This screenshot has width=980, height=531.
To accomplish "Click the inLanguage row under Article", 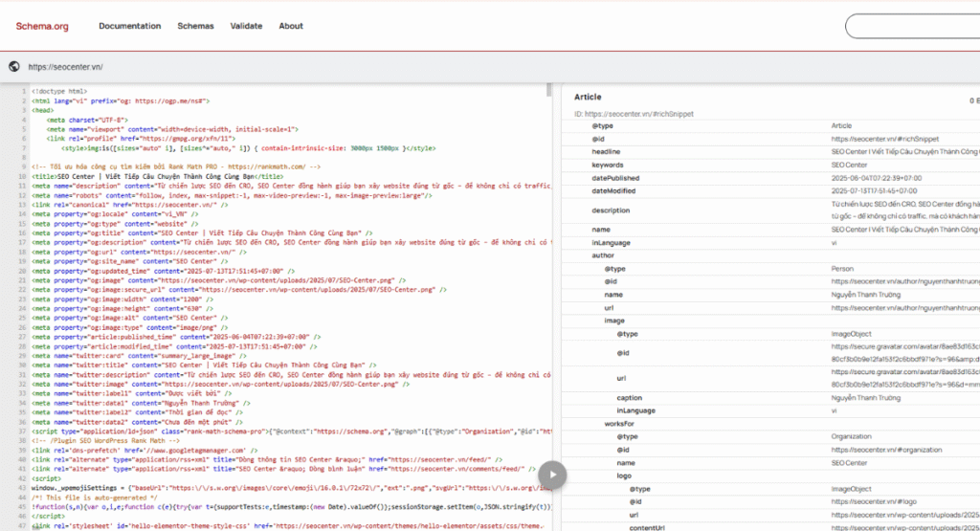I will click(x=611, y=243).
